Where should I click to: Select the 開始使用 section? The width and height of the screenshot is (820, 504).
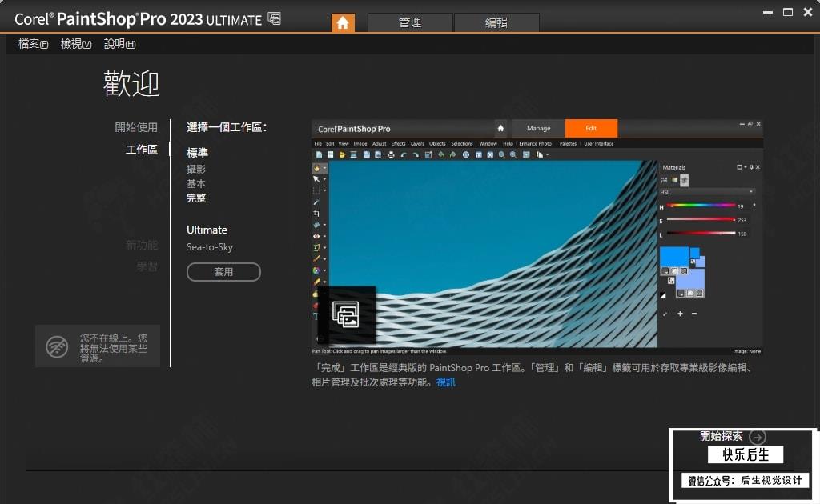point(136,127)
